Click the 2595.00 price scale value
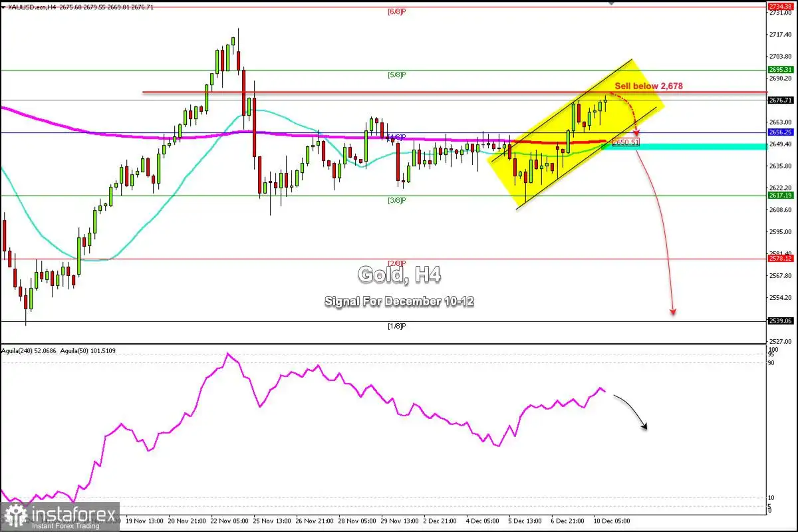 779,232
